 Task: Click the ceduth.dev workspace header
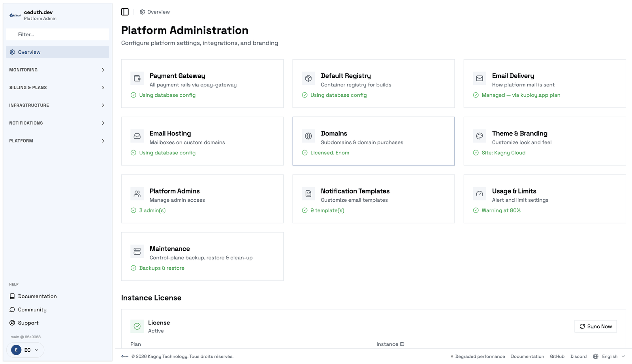58,15
